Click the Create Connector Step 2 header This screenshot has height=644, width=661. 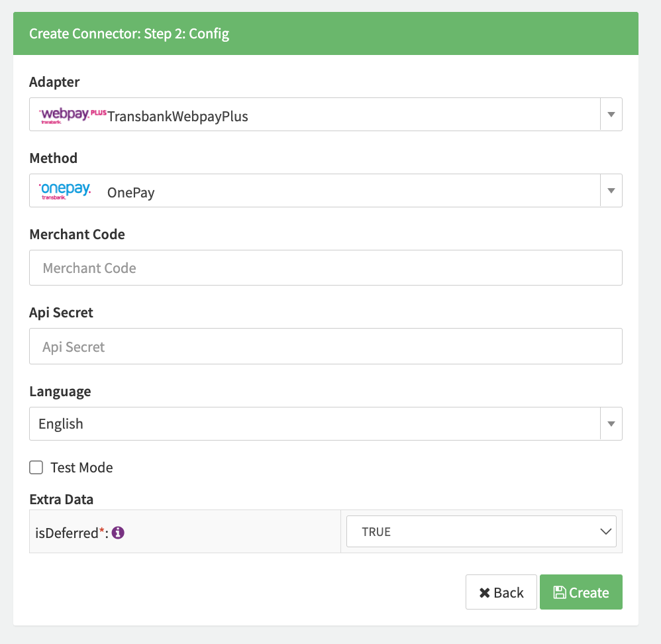coord(129,34)
